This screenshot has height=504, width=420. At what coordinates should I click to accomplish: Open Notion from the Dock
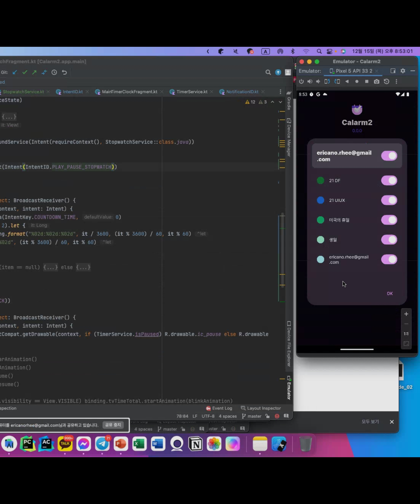(x=195, y=444)
